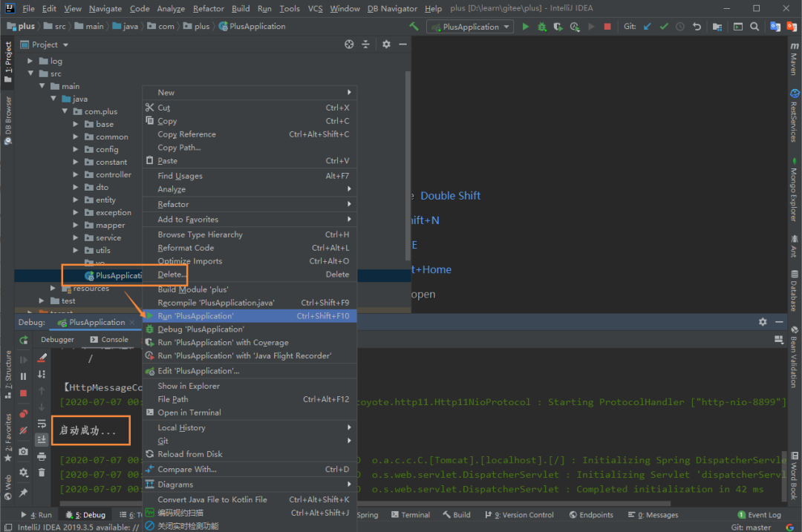
Task: Click the Run with Coverage icon in the toolbar
Action: 558,27
